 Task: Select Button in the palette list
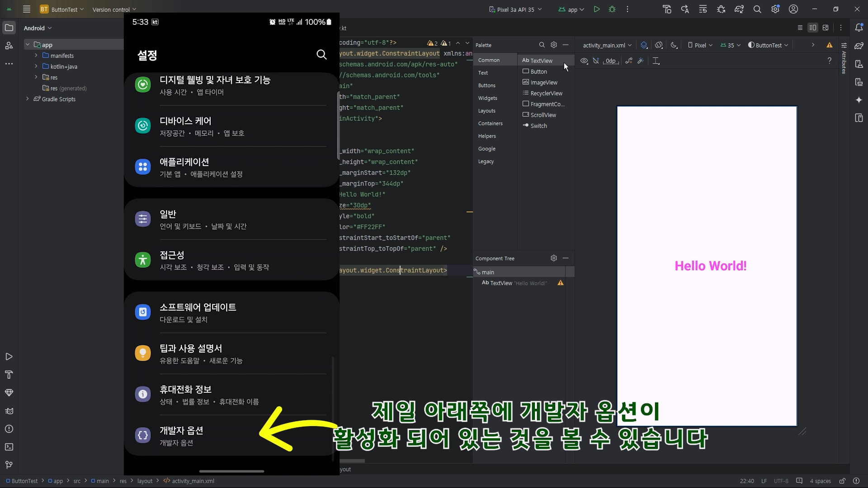click(x=538, y=71)
